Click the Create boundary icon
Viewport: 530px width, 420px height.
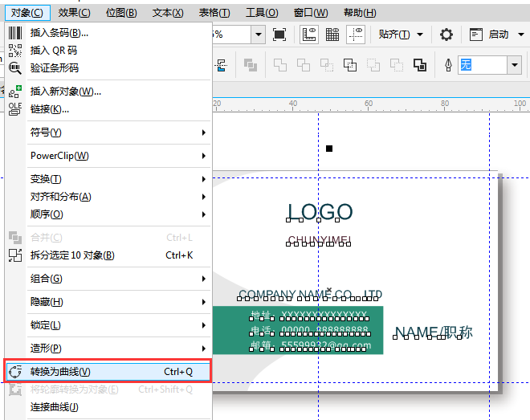pyautogui.click(x=420, y=65)
